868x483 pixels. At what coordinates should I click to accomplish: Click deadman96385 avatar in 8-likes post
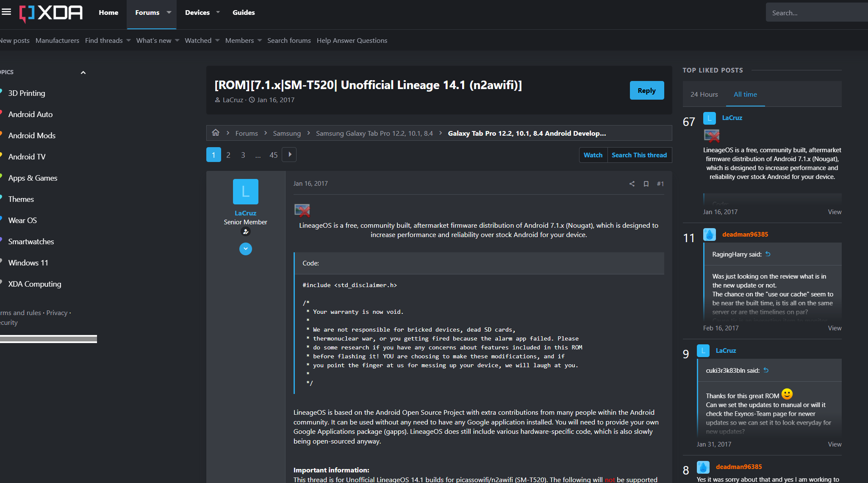[x=703, y=467]
